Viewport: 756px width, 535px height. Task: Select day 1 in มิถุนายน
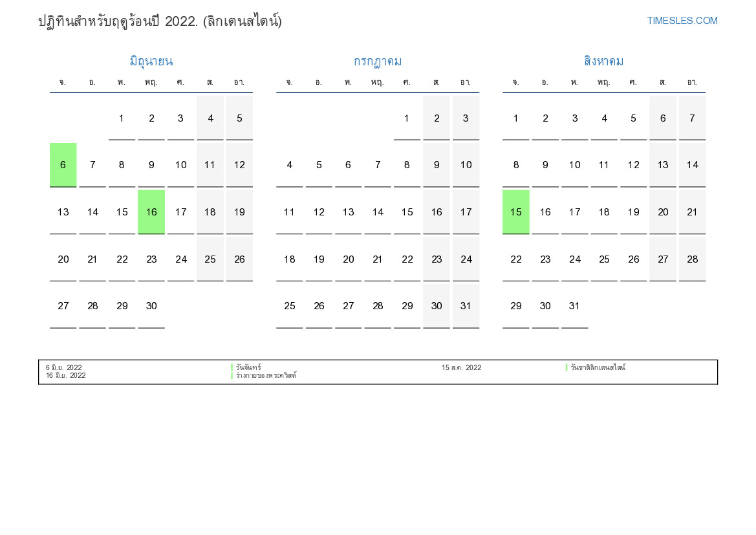tap(122, 118)
